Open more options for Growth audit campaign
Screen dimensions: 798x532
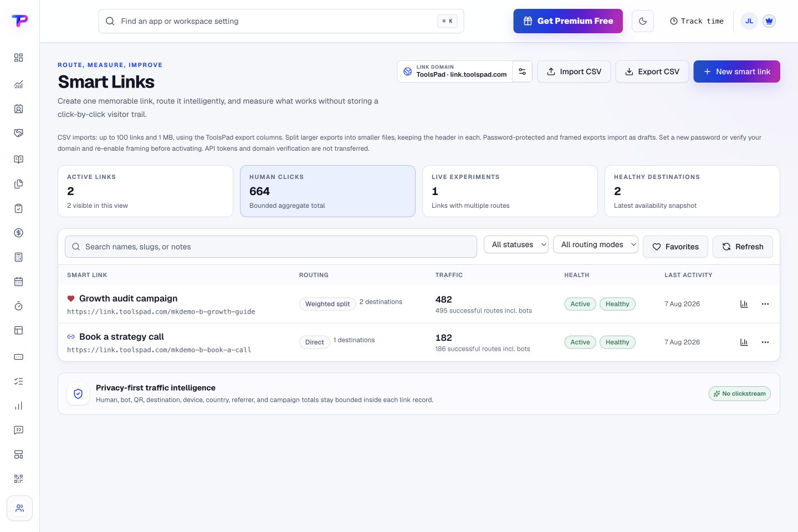pyautogui.click(x=765, y=304)
